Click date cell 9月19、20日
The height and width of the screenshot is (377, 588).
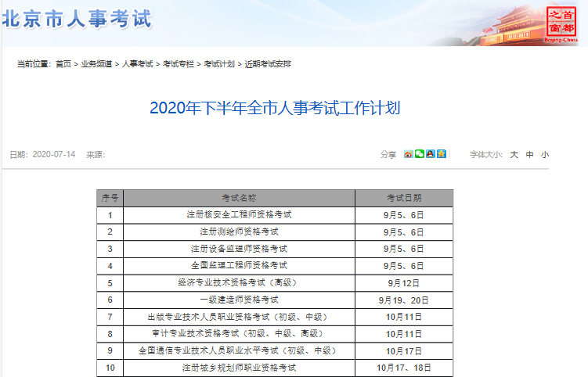pos(404,300)
